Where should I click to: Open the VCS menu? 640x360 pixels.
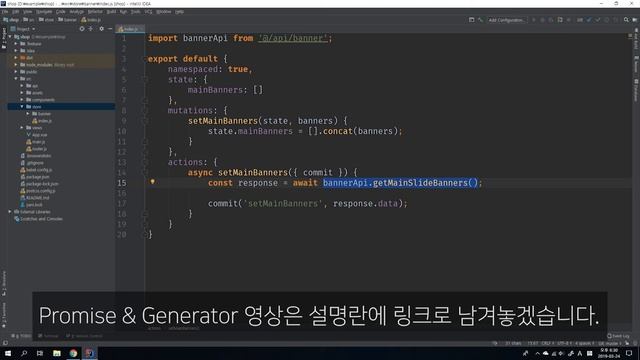(148, 12)
